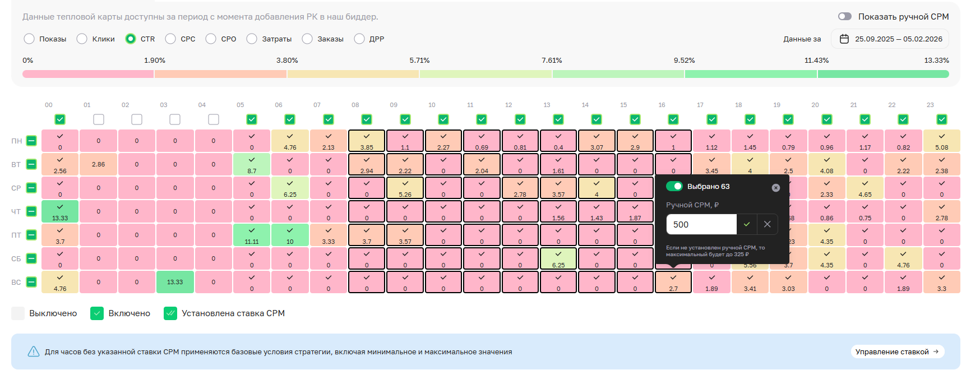The height and width of the screenshot is (370, 980).
Task: Toggle the ПН row minus icon
Action: pyautogui.click(x=31, y=141)
